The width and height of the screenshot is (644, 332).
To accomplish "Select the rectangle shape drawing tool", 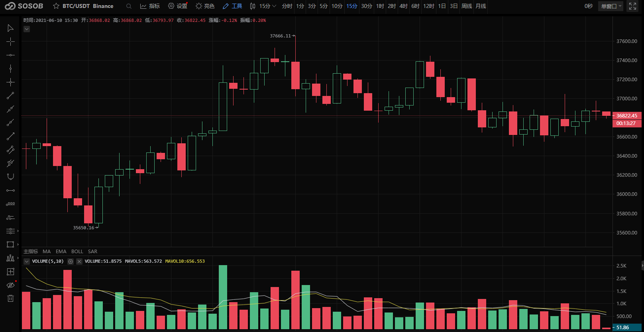I will (x=10, y=244).
